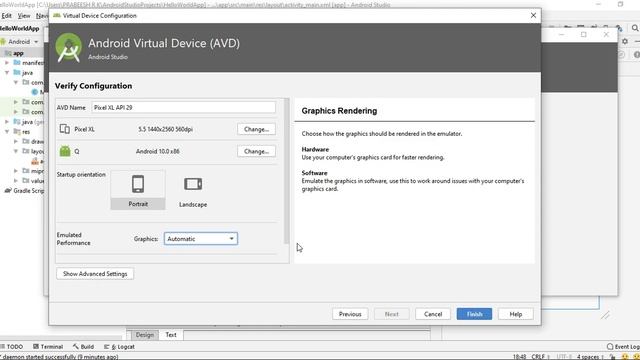
Task: Close the Virtual Device Configuration dialog
Action: tap(533, 15)
